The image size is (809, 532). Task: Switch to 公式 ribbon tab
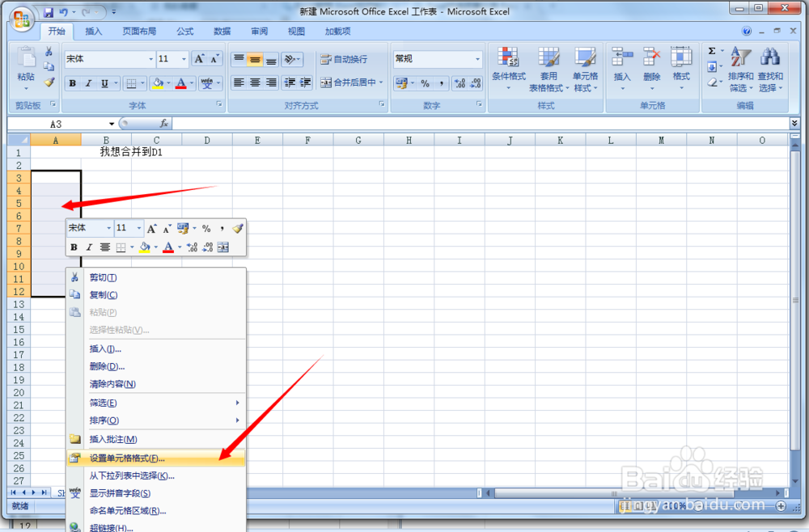(x=184, y=31)
